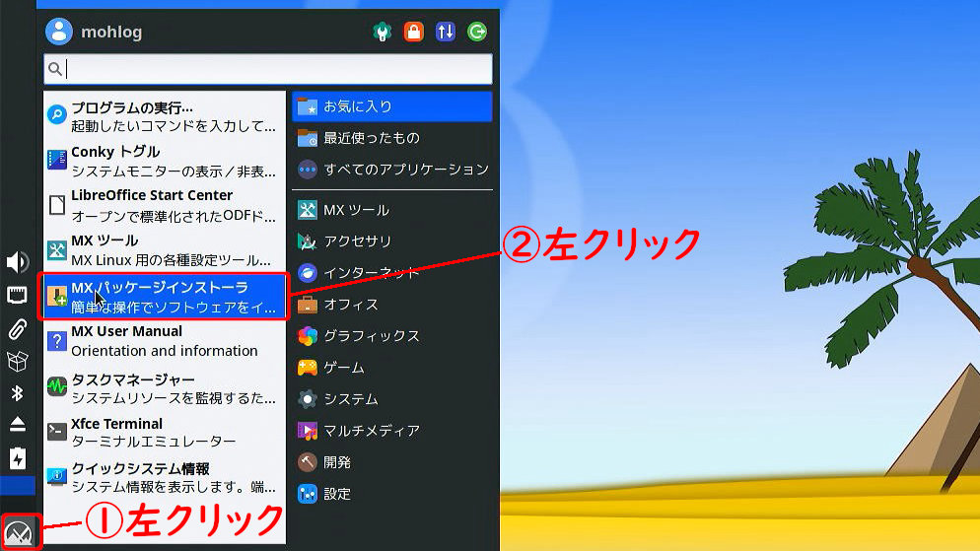Launch タスクマネージャー

(x=165, y=387)
